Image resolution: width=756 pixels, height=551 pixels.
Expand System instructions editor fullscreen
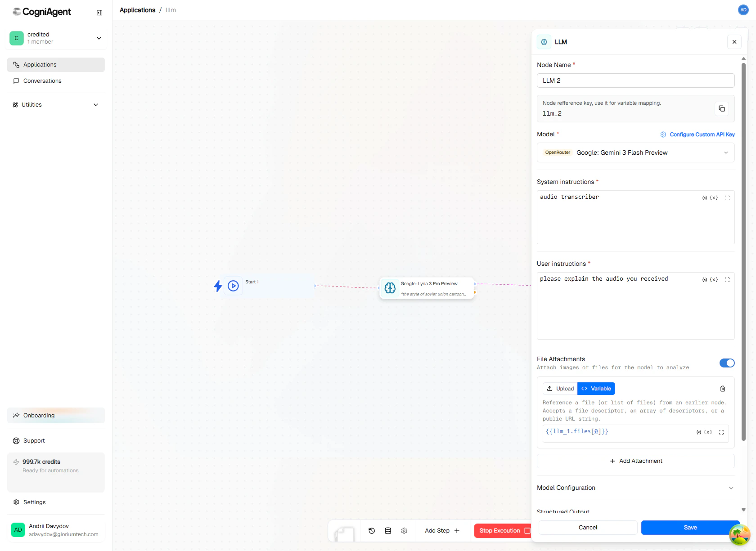[x=727, y=198]
